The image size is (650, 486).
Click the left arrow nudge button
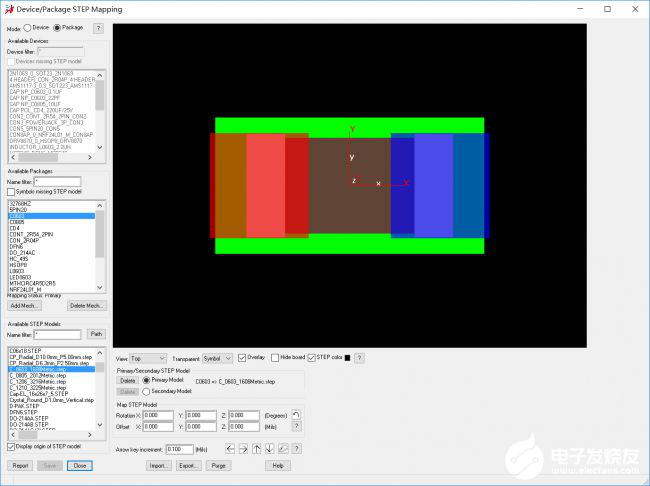[x=230, y=449]
